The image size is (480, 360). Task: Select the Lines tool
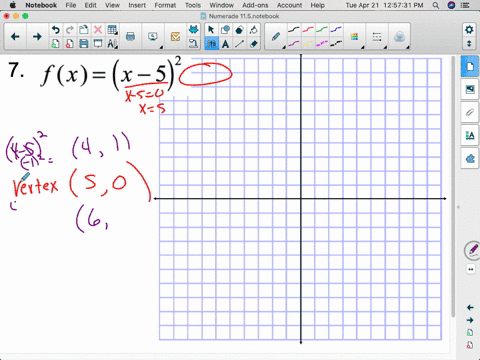pyautogui.click(x=239, y=44)
